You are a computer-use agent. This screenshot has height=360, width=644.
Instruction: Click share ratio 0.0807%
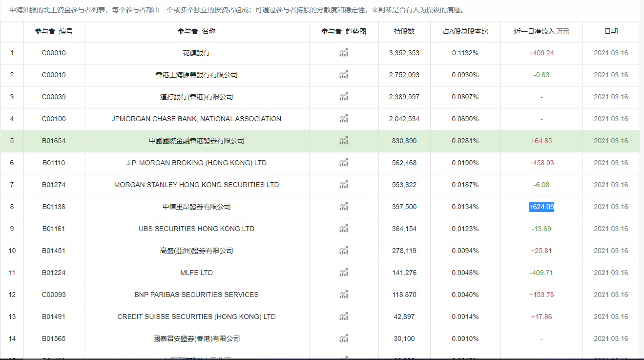tap(465, 97)
